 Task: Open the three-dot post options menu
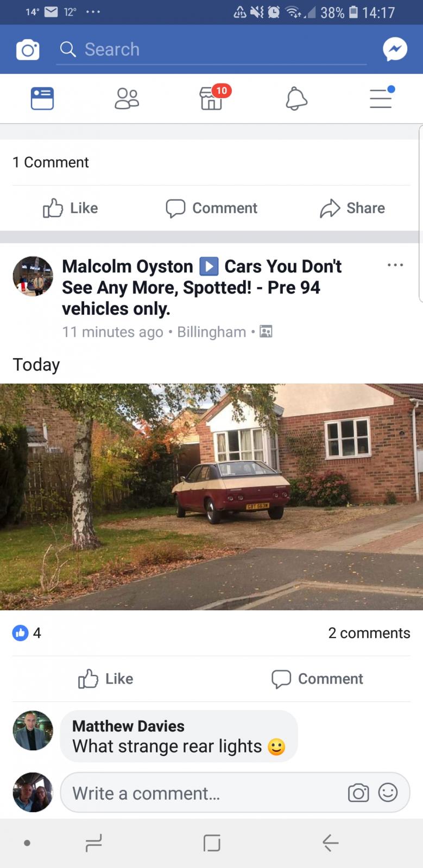pos(395,265)
